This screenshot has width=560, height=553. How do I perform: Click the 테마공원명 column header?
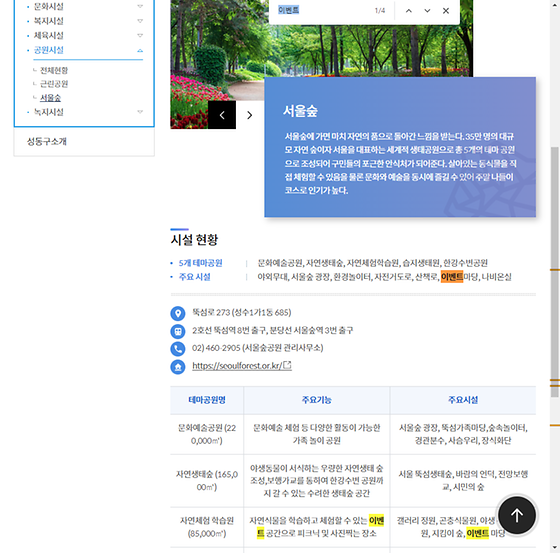click(207, 400)
